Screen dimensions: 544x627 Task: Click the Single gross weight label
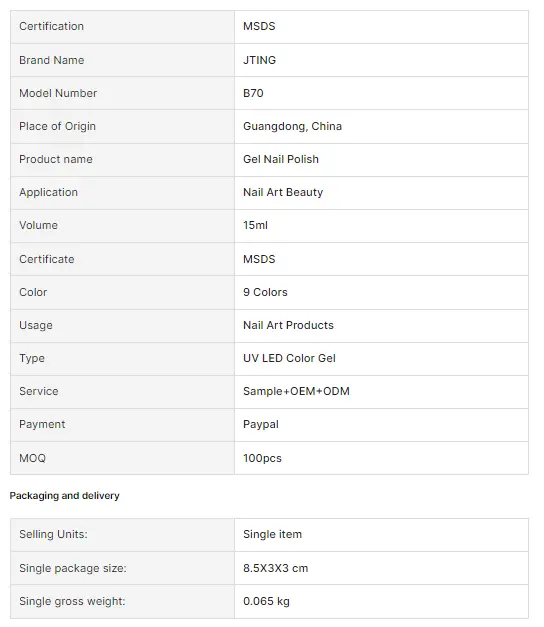pyautogui.click(x=72, y=601)
